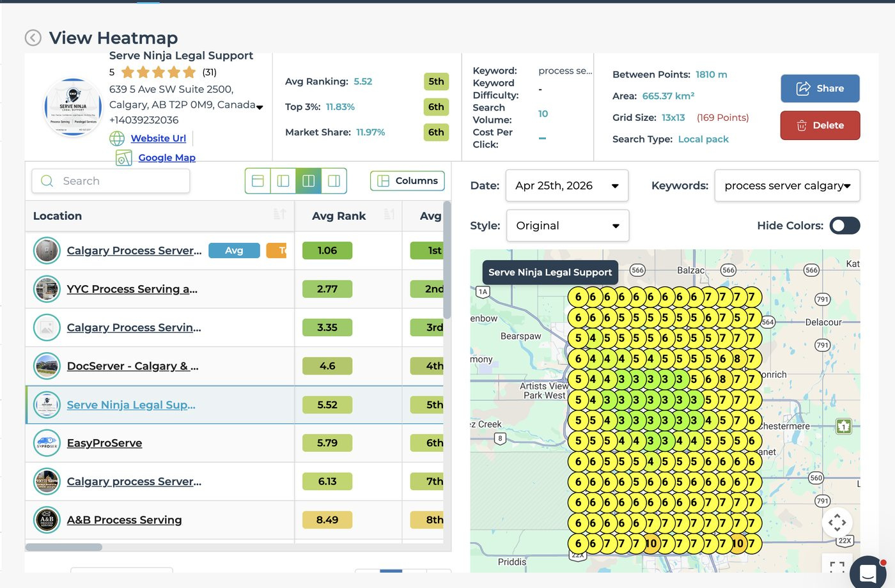The height and width of the screenshot is (588, 895).
Task: Click the phone number +14039232036
Action: pos(144,120)
